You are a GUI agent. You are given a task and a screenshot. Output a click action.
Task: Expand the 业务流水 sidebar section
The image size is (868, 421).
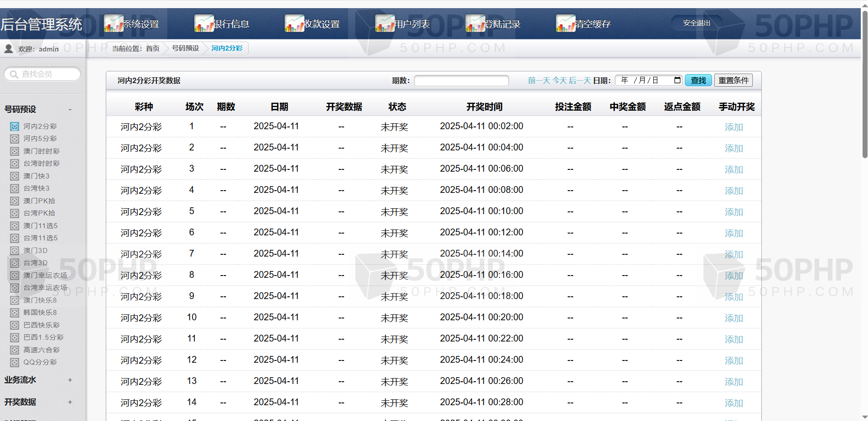pyautogui.click(x=70, y=380)
